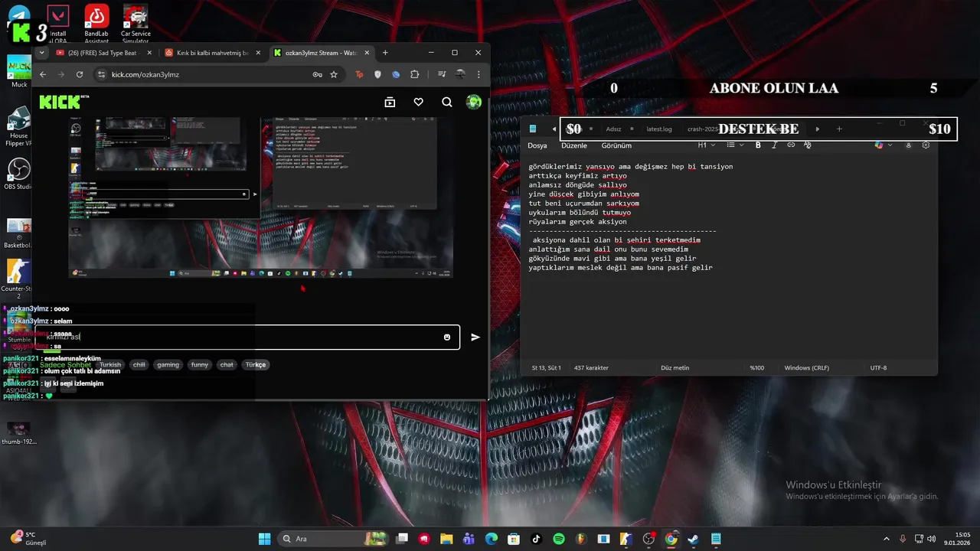Screen dimensions: 980x551
Task: Open TikTok from the taskbar
Action: coord(536,539)
